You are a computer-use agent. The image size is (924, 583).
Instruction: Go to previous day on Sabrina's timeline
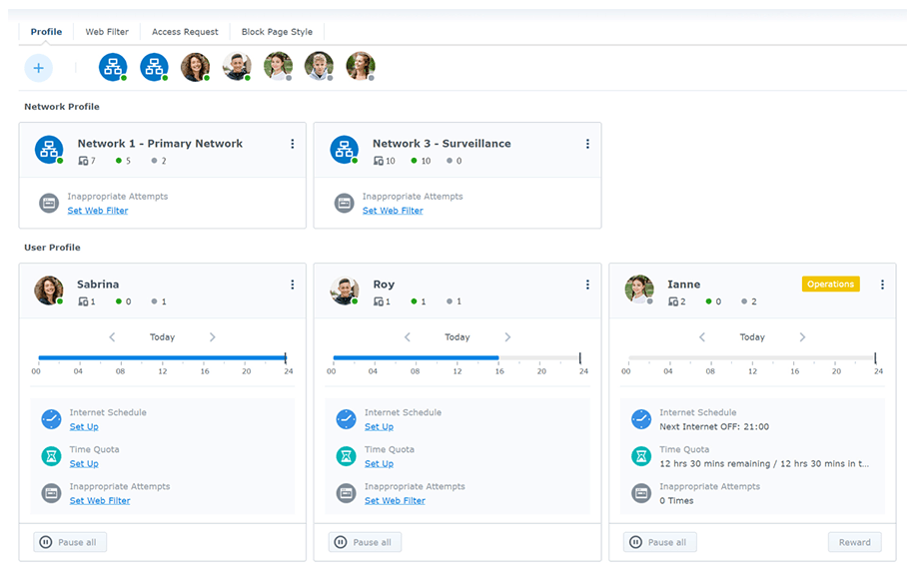[113, 337]
